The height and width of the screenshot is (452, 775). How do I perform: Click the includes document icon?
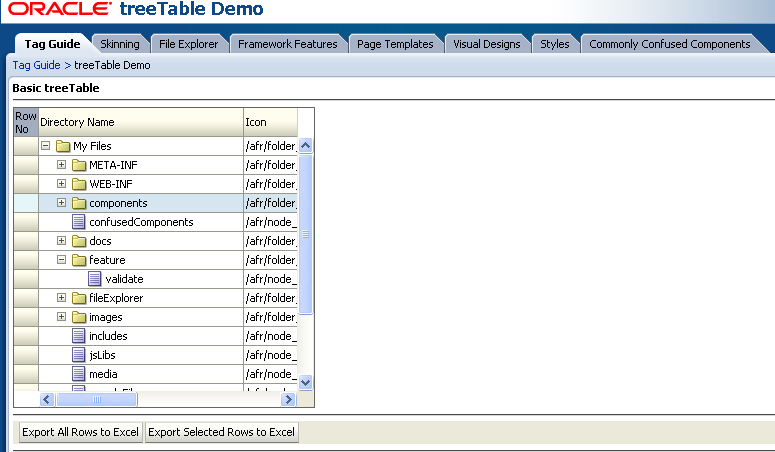tap(78, 336)
